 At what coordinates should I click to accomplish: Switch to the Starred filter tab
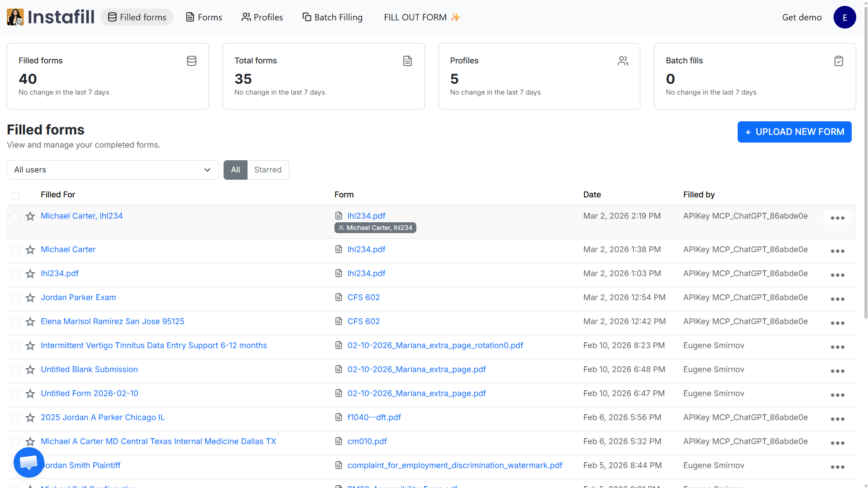click(267, 170)
